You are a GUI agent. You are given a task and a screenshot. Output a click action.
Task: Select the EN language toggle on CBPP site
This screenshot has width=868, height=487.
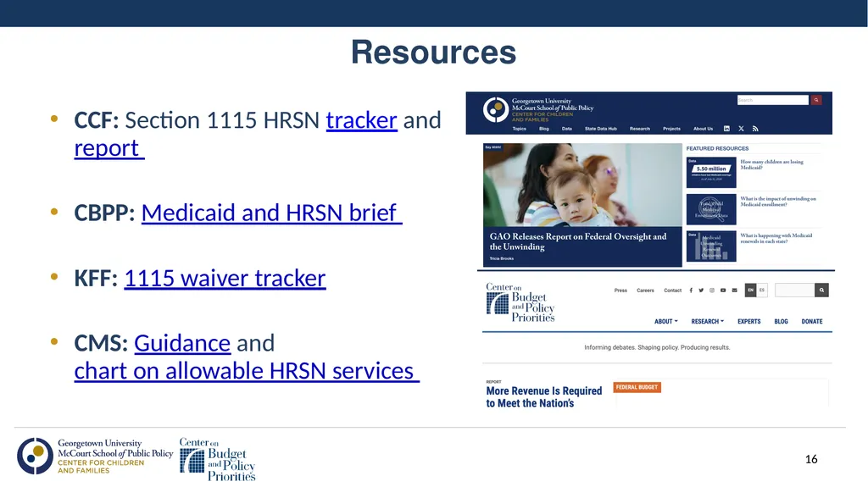751,290
